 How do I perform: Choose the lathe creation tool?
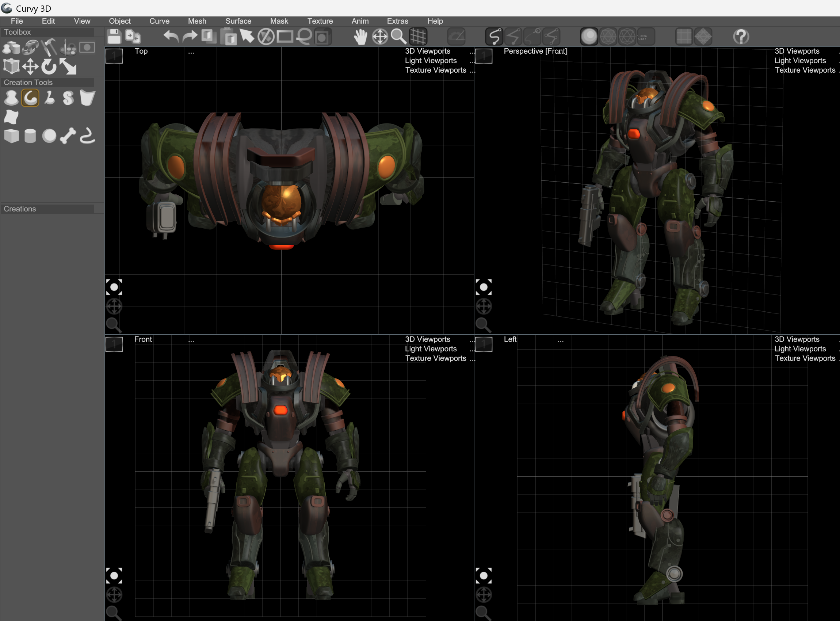pyautogui.click(x=49, y=98)
